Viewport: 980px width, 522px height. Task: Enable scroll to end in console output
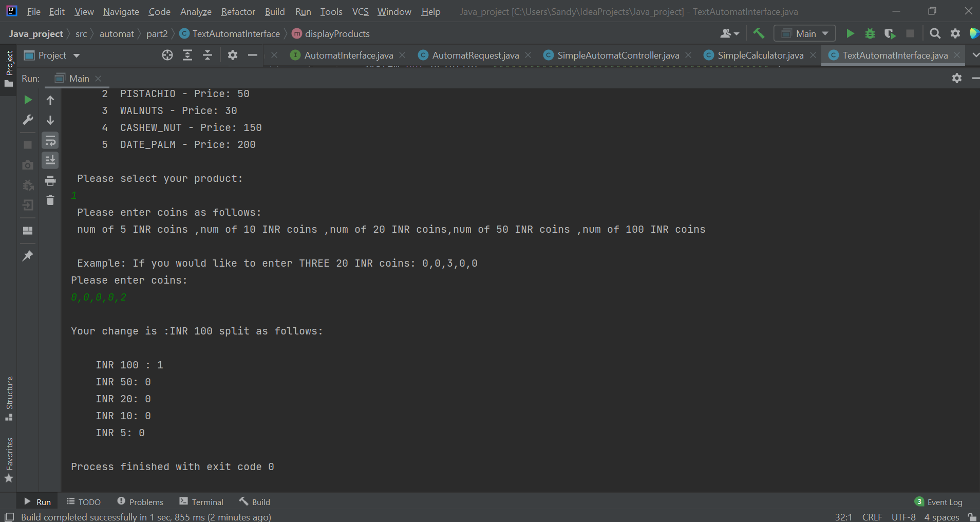[50, 160]
